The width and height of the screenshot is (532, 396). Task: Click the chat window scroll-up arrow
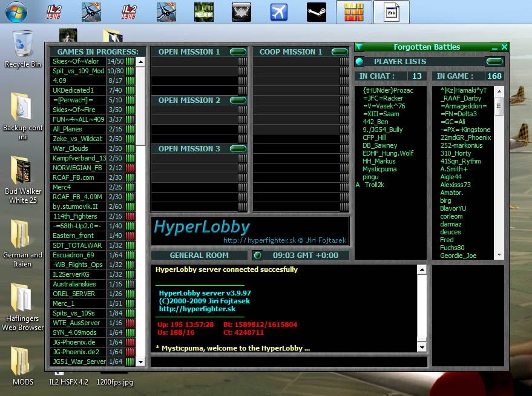[422, 270]
